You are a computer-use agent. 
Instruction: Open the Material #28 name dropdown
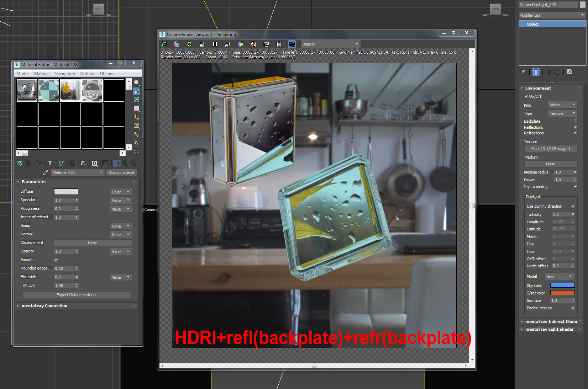pyautogui.click(x=78, y=172)
